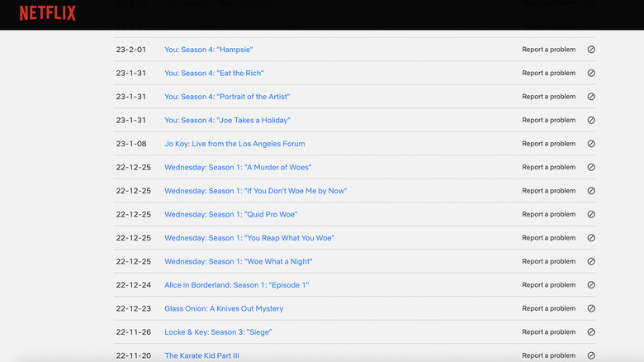Report a problem for Glass Onion

(x=549, y=308)
